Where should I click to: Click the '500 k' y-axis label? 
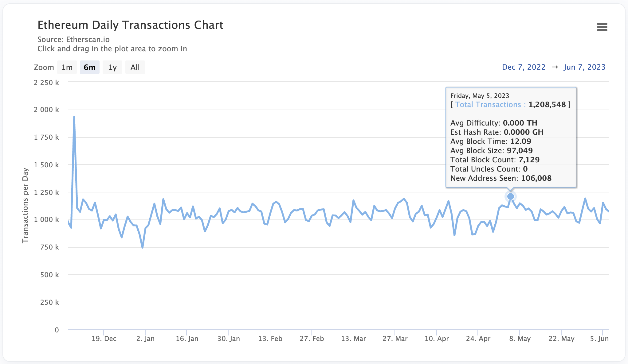tap(49, 275)
